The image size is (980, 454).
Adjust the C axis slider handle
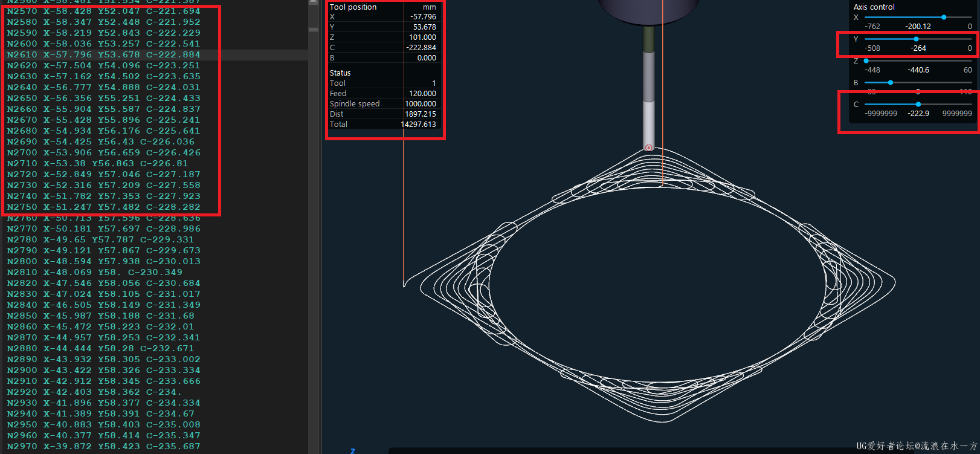[918, 105]
